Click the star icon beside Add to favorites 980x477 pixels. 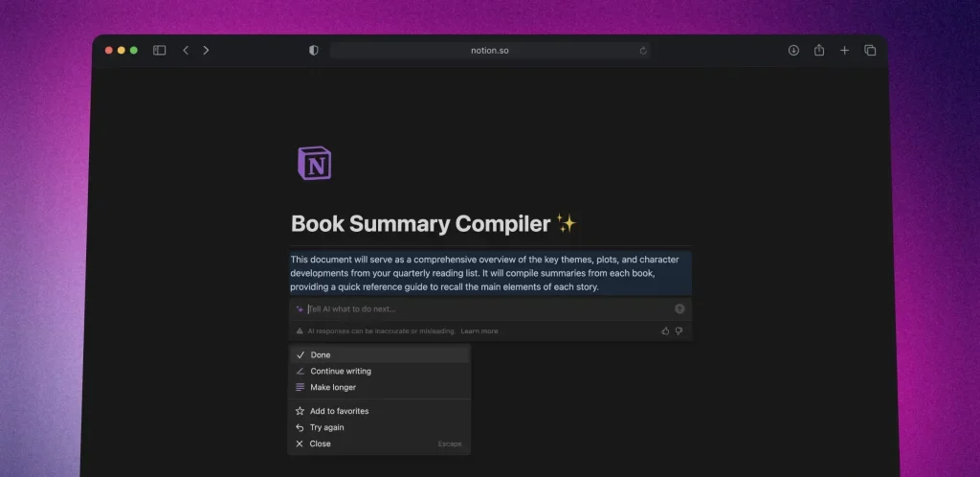click(x=300, y=411)
